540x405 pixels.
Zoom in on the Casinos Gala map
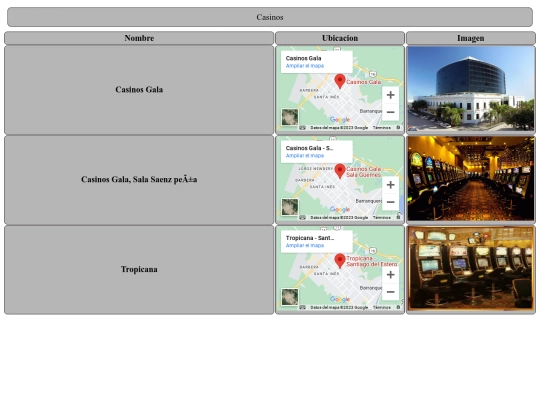click(390, 95)
